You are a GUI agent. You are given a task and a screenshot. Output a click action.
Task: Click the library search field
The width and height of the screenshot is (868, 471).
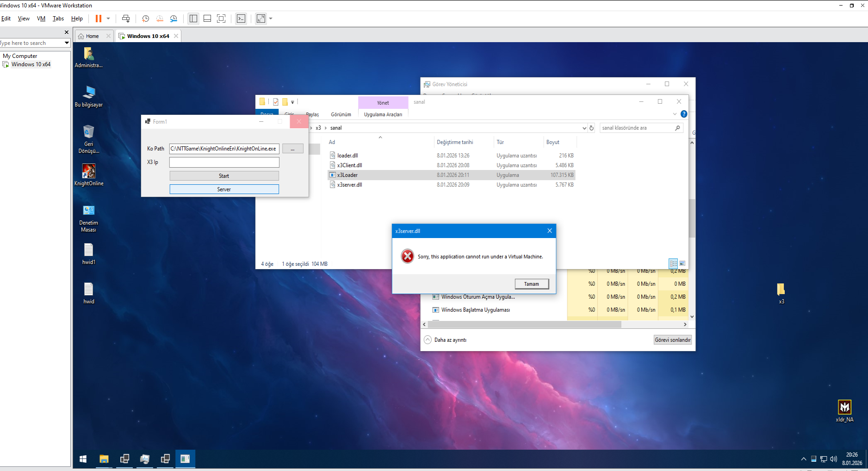(x=31, y=43)
